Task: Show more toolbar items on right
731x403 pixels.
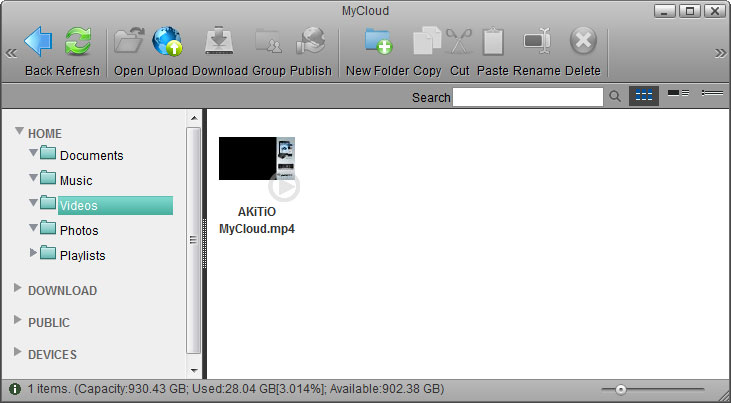Action: [719, 53]
